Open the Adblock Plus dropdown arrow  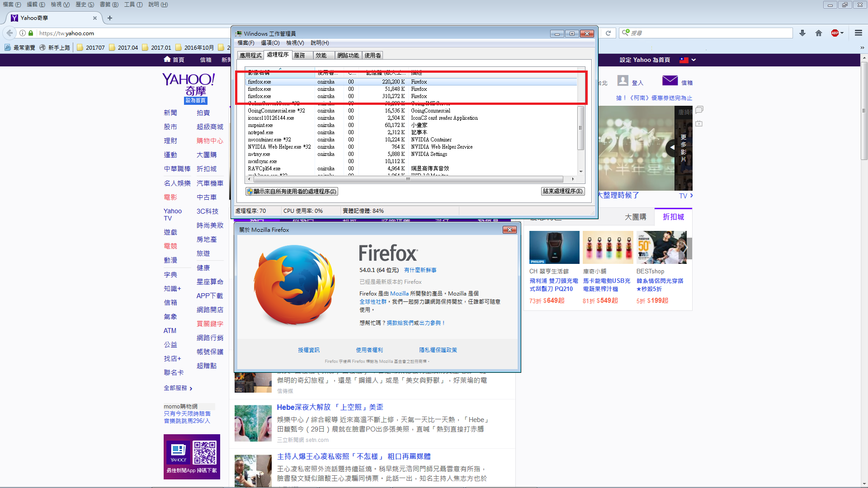coord(842,33)
